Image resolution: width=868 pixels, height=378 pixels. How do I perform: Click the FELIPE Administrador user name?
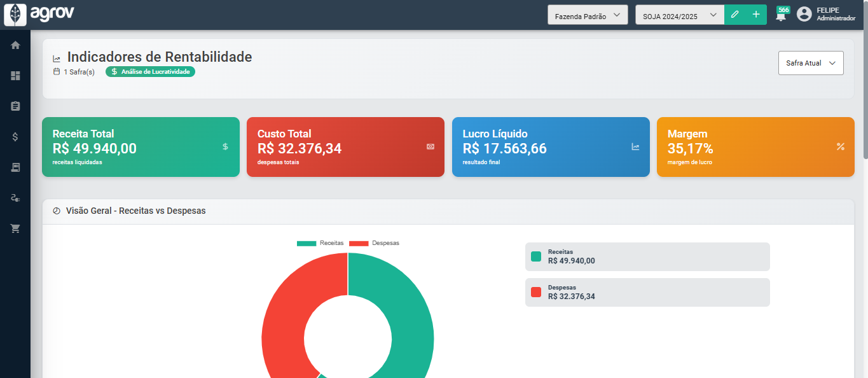click(x=836, y=15)
